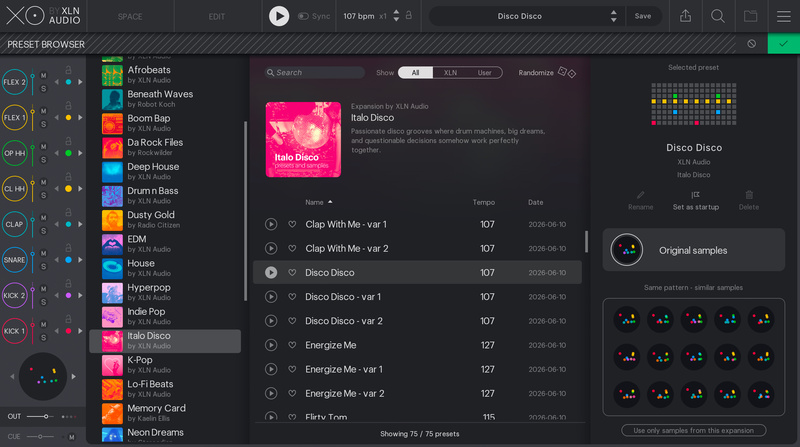Select previous sample for OP HH

(x=57, y=153)
